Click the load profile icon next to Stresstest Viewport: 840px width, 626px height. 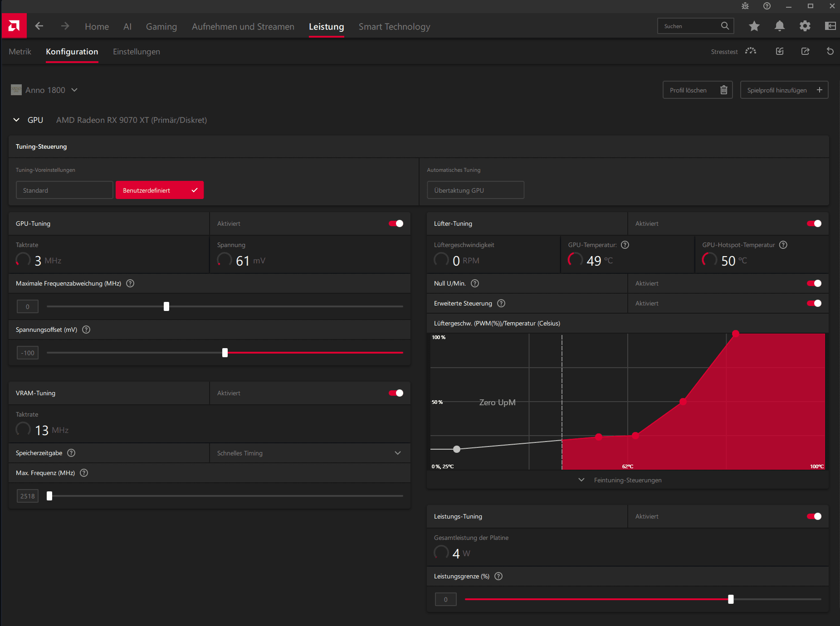780,51
